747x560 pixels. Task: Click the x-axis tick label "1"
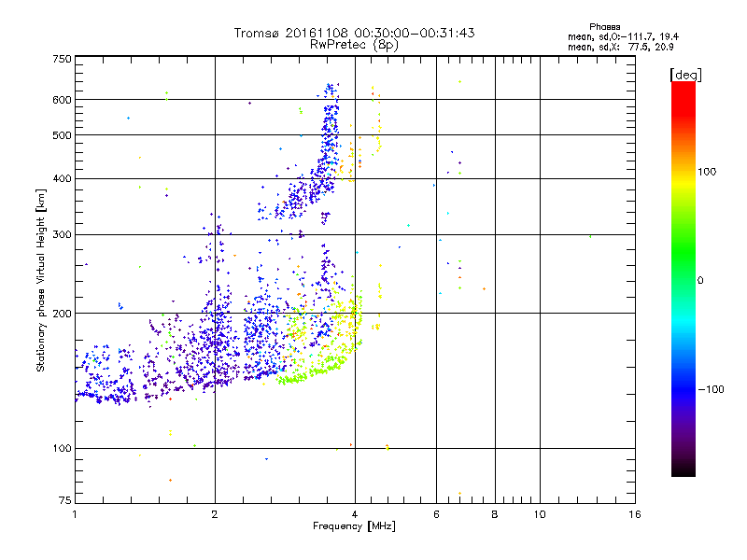pyautogui.click(x=75, y=514)
